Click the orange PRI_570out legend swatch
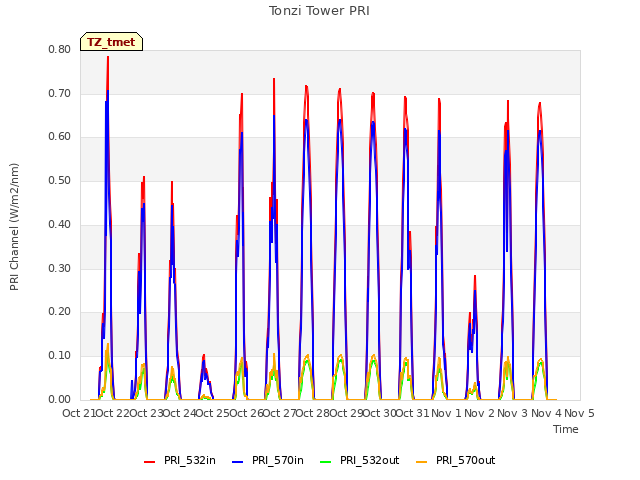 coord(422,461)
